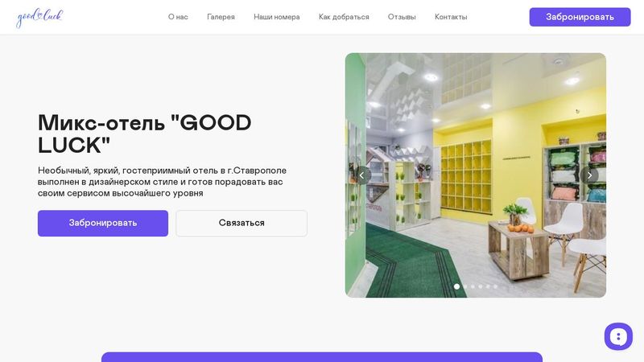
Task: Click the hotel lobby carousel photo
Action: click(476, 175)
